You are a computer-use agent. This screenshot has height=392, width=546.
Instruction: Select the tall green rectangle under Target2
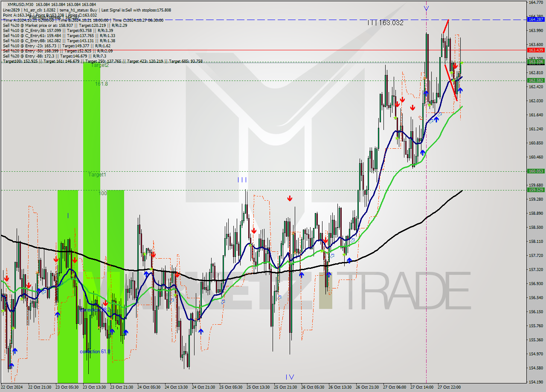coord(91,222)
